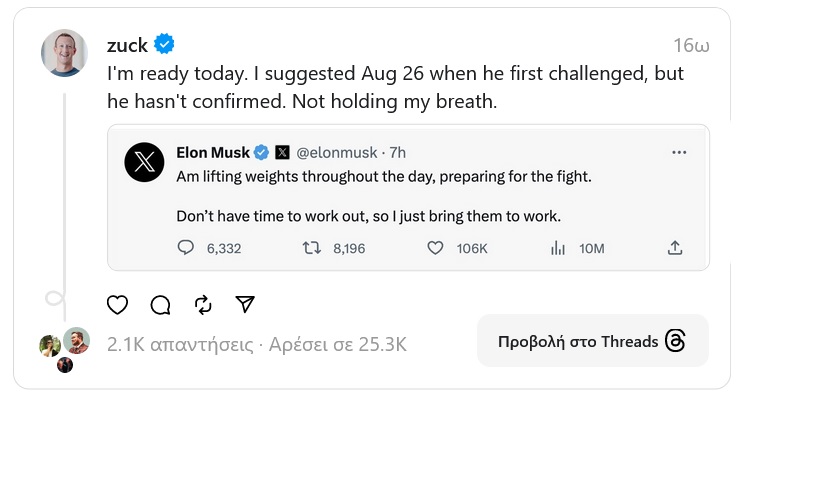Open the zuck username link
837x485 pixels.
(x=127, y=45)
